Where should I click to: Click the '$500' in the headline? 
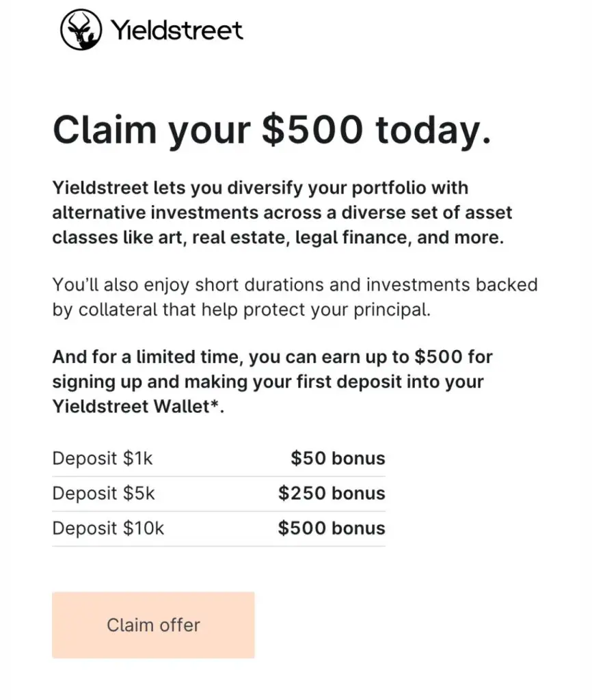(x=312, y=129)
